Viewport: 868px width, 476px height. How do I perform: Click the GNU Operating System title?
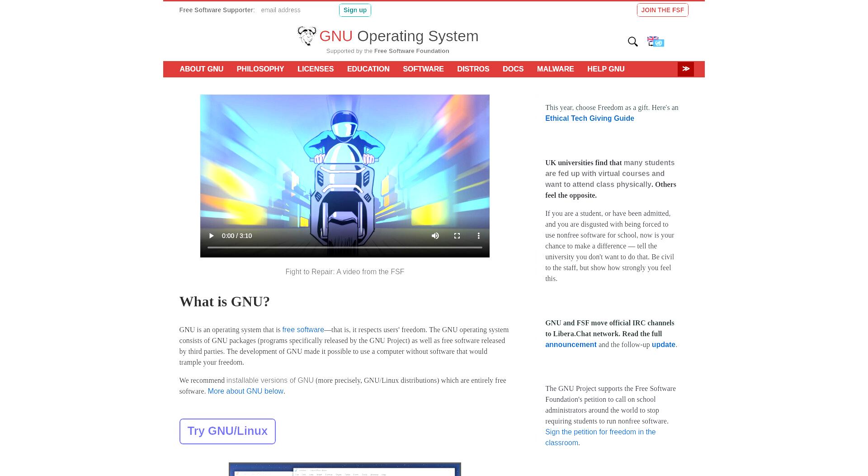pos(399,36)
